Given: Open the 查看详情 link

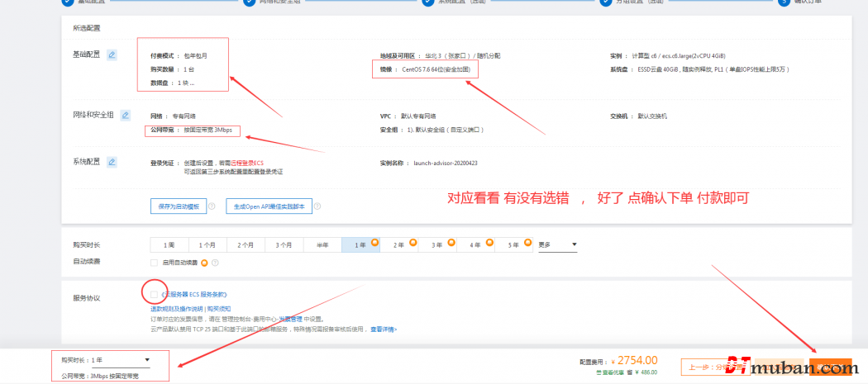Looking at the screenshot, I should coord(383,329).
